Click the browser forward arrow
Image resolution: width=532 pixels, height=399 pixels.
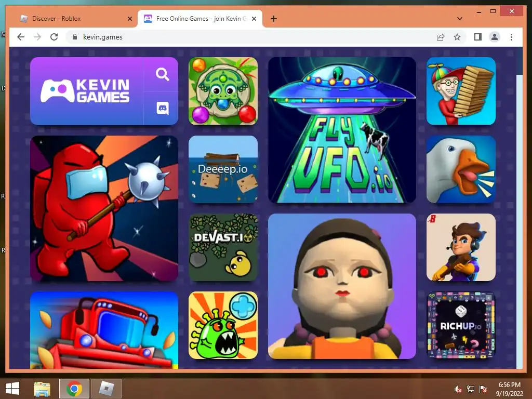click(37, 37)
